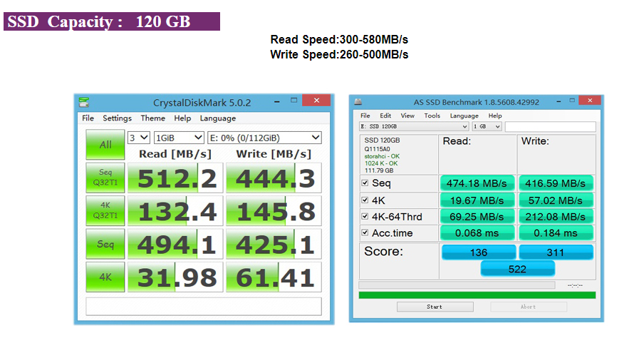Run the 4K Q32T1 test
644x343 pixels.
(105, 210)
